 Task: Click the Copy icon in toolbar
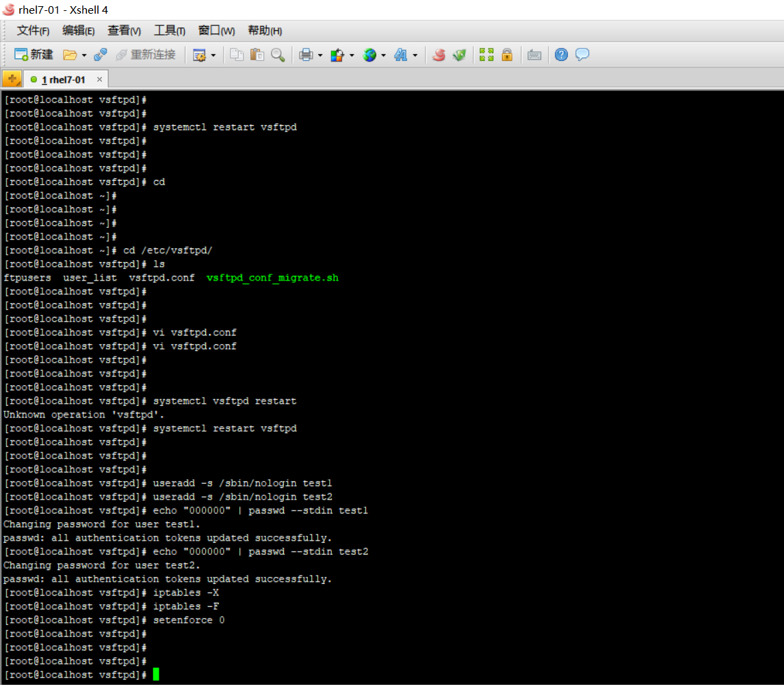point(237,55)
